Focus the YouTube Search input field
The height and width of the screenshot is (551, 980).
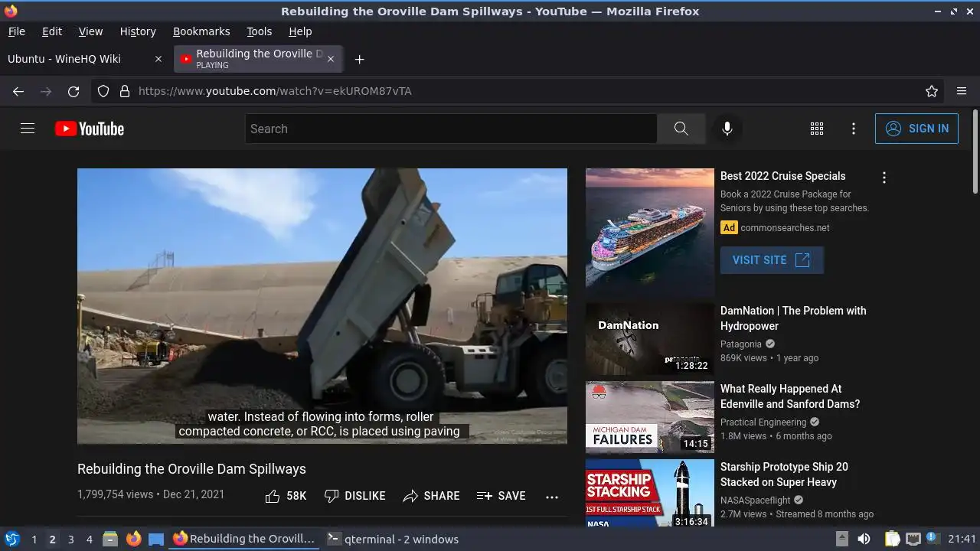[451, 129]
